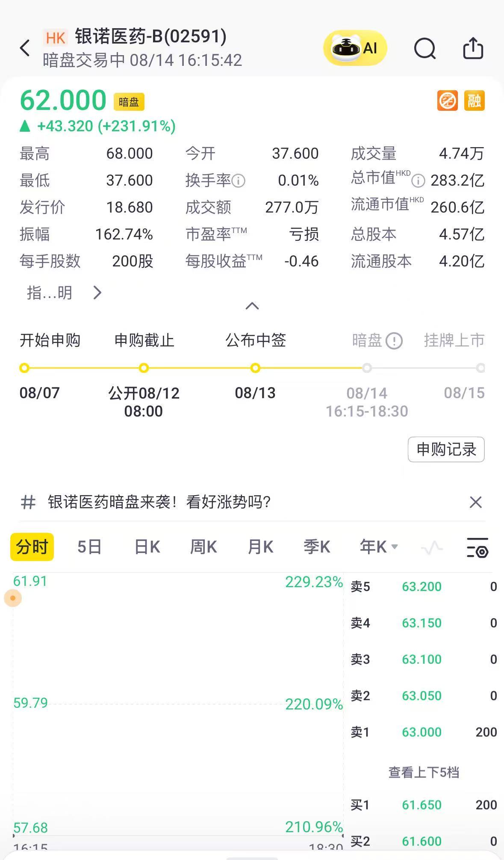Switch to the 5日 chart tab
Viewport: 504px width, 860px height.
(x=89, y=547)
